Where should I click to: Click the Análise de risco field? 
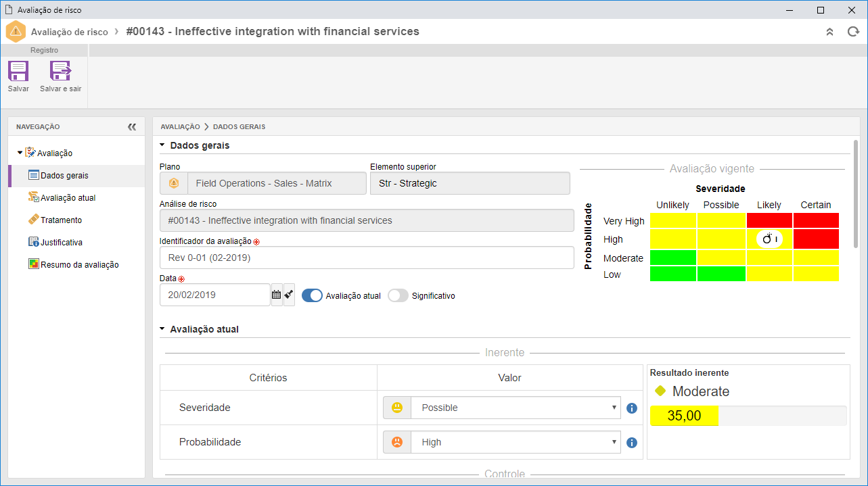367,220
